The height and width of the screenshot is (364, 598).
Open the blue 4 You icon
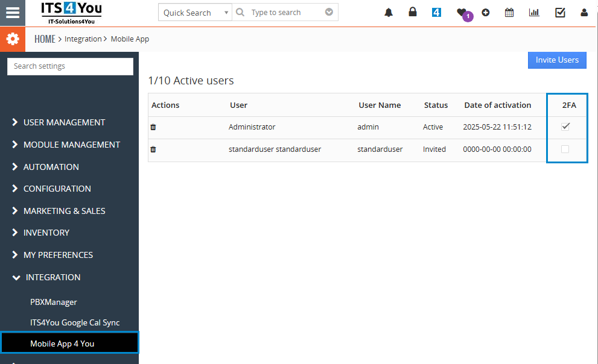pos(436,13)
